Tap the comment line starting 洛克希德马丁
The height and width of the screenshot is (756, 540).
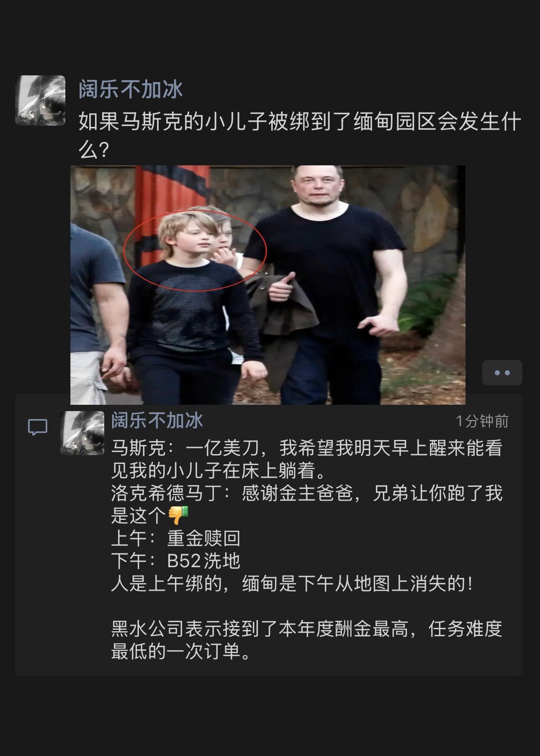[306, 504]
